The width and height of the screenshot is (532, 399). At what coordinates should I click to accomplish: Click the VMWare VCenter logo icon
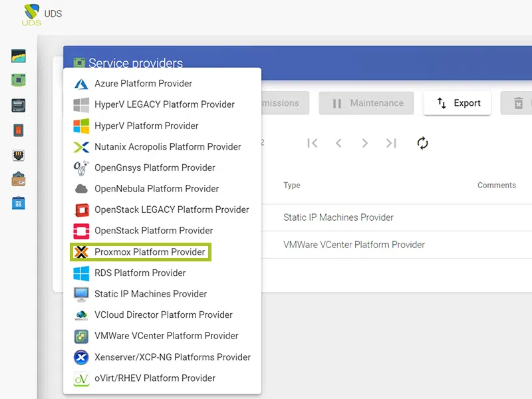coord(81,336)
